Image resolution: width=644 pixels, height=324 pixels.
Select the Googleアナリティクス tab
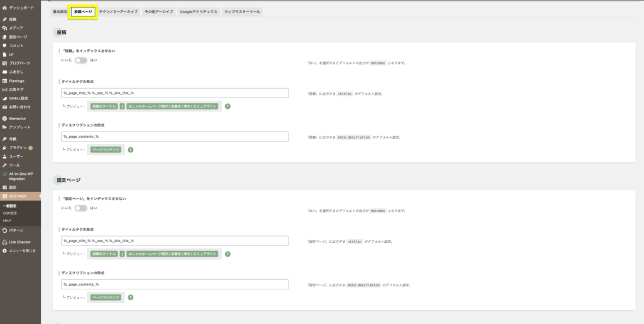point(198,12)
